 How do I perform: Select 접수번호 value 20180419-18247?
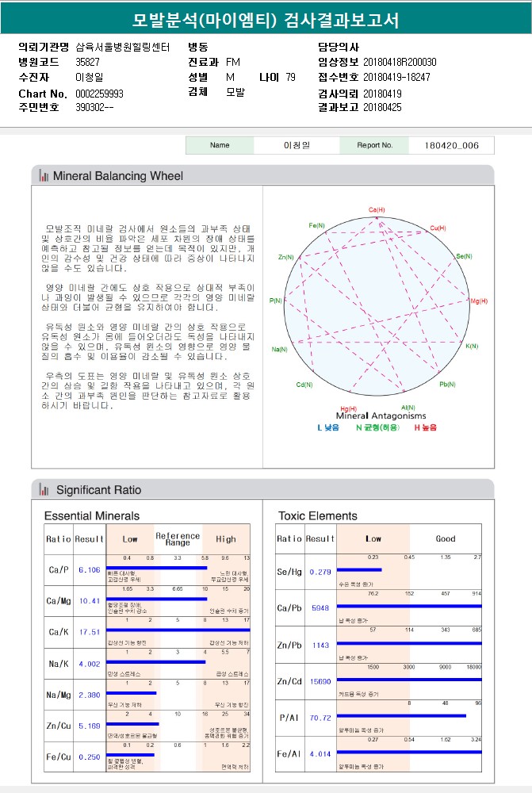tap(396, 78)
